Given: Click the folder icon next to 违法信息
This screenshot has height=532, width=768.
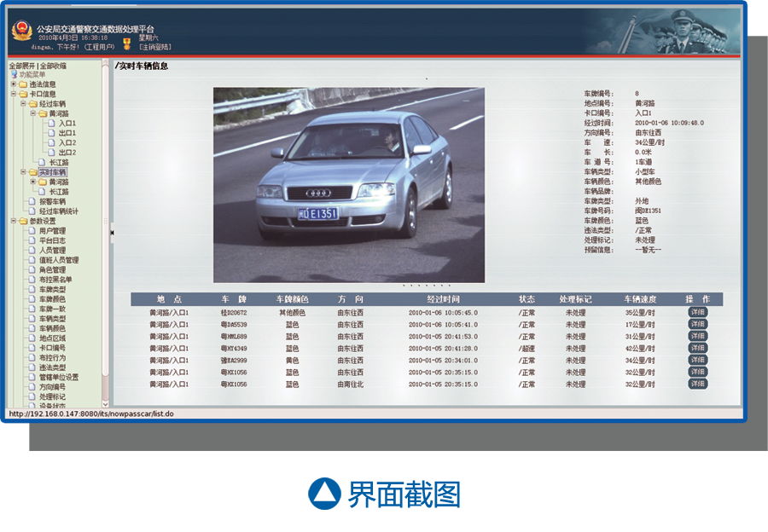Looking at the screenshot, I should click(x=23, y=84).
